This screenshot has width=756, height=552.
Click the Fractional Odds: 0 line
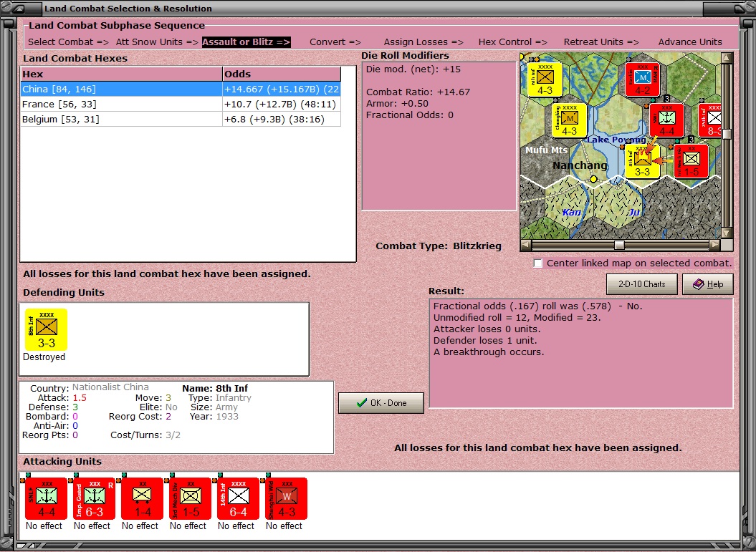pyautogui.click(x=409, y=115)
